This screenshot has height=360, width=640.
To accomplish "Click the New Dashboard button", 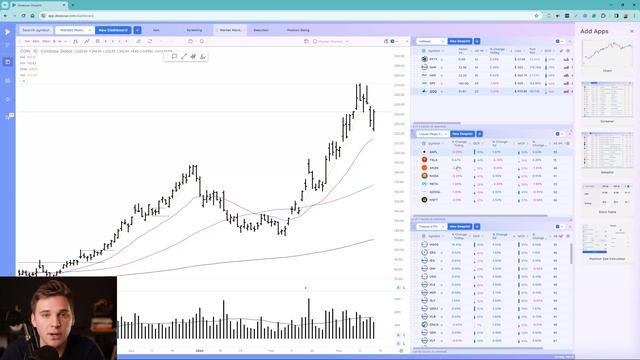I will (x=113, y=30).
